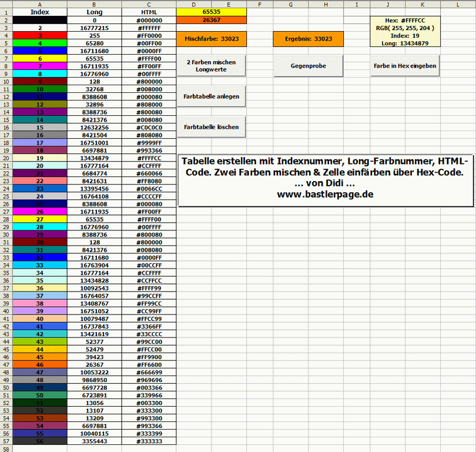Select the cell with value 32768
The height and width of the screenshot is (452, 476).
(95, 89)
